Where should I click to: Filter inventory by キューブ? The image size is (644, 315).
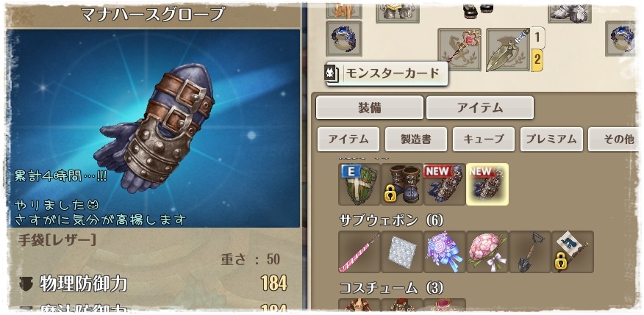484,140
